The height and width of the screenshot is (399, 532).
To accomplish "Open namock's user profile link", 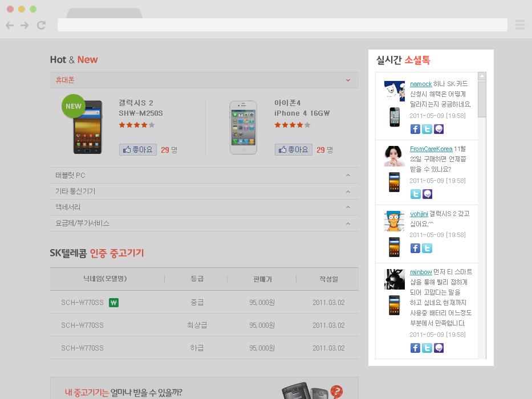I will (x=421, y=84).
